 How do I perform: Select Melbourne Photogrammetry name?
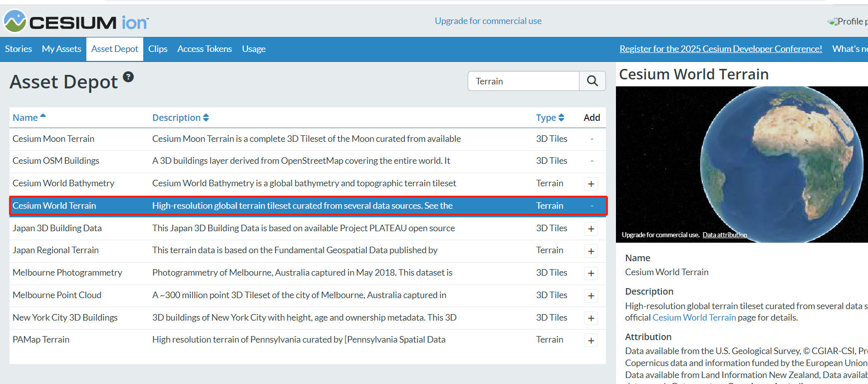point(67,273)
